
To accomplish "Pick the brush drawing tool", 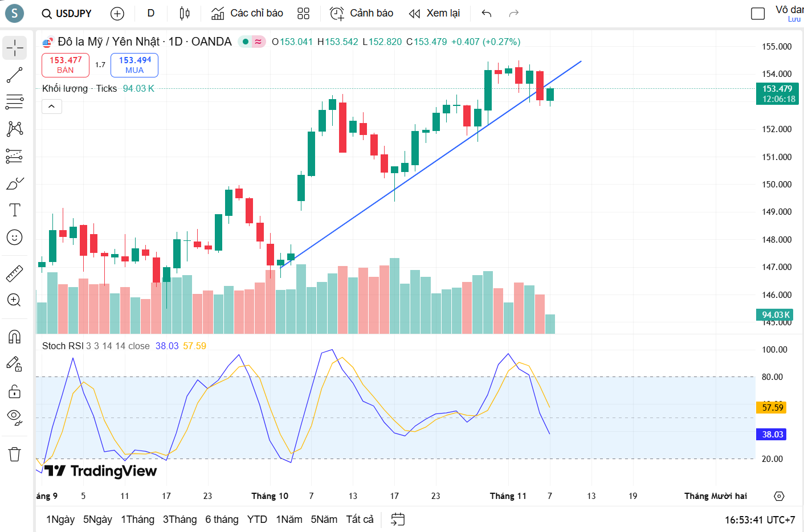I will point(14,182).
